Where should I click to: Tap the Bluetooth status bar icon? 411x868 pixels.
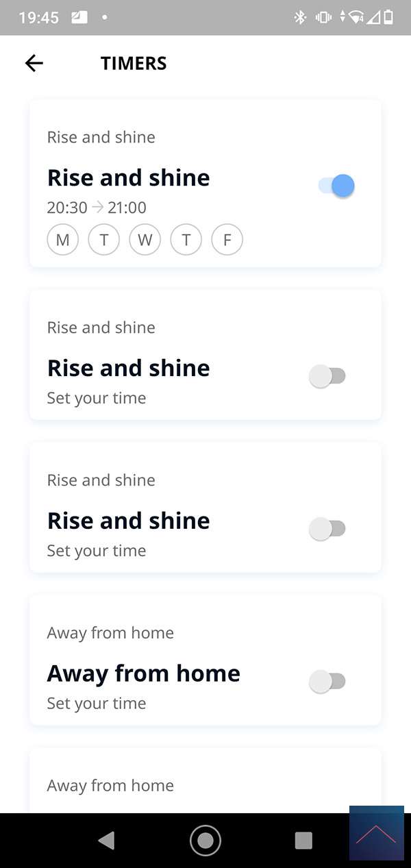point(300,18)
